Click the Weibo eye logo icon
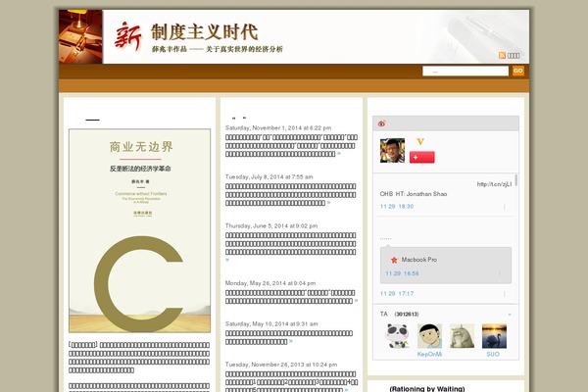The width and height of the screenshot is (588, 392). 382,123
